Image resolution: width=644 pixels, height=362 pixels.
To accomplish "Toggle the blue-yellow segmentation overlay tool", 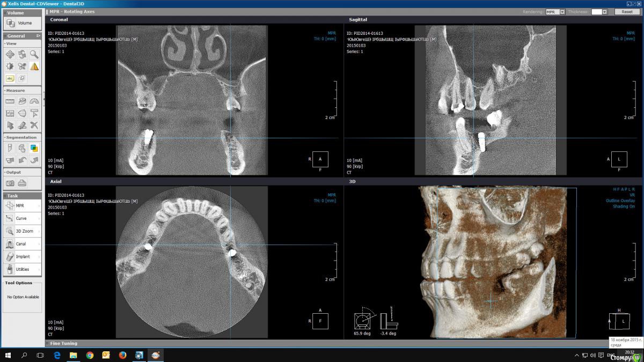I will 34,148.
